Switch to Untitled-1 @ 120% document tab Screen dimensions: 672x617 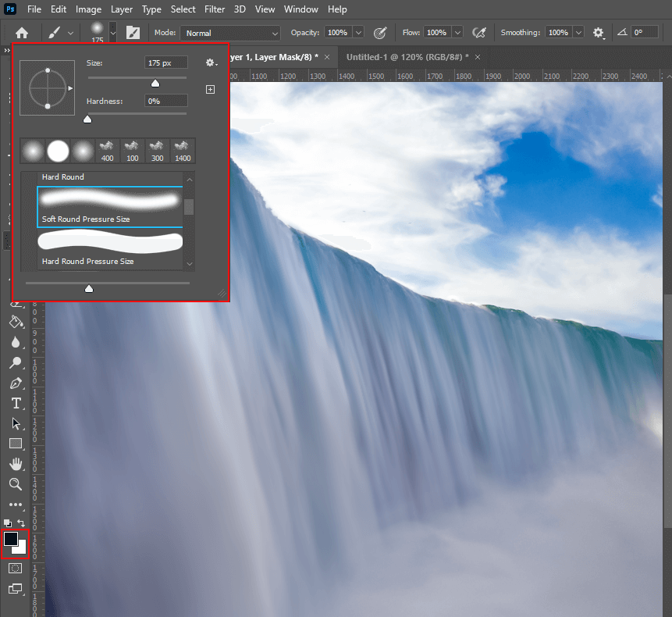point(407,57)
